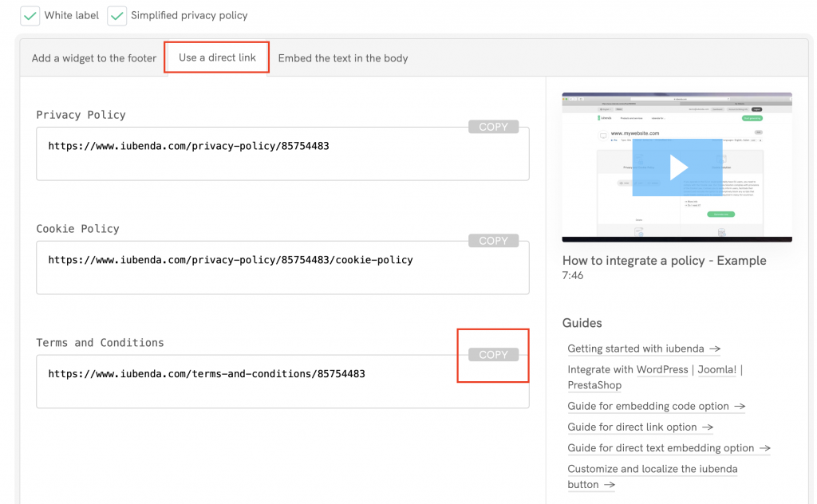The height and width of the screenshot is (504, 817).
Task: Copy the Cookie Policy link
Action: click(x=493, y=241)
